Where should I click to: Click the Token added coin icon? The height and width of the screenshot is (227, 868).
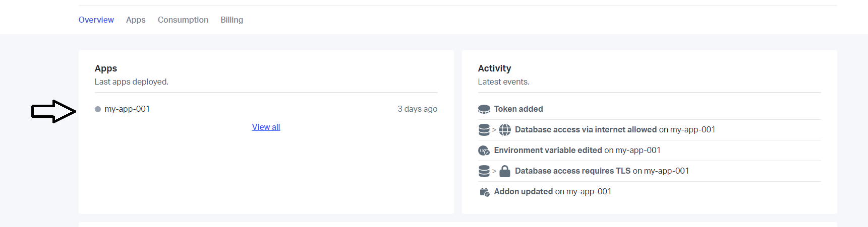484,109
